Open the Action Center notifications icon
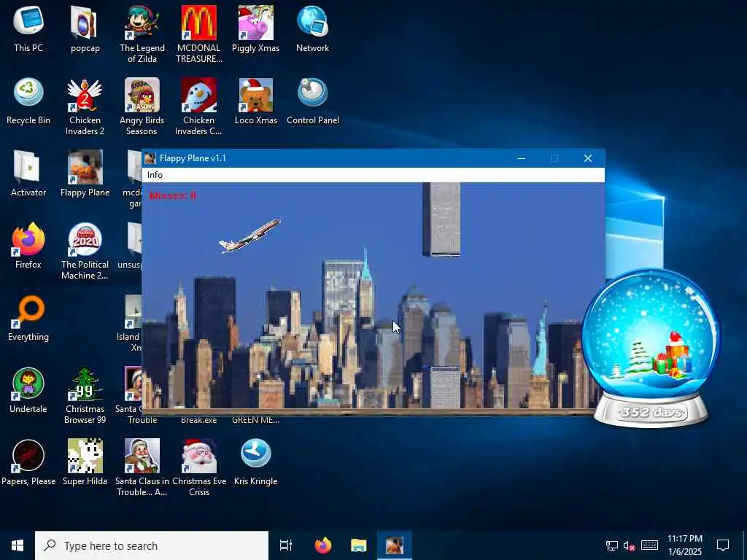Image resolution: width=747 pixels, height=560 pixels. click(723, 545)
